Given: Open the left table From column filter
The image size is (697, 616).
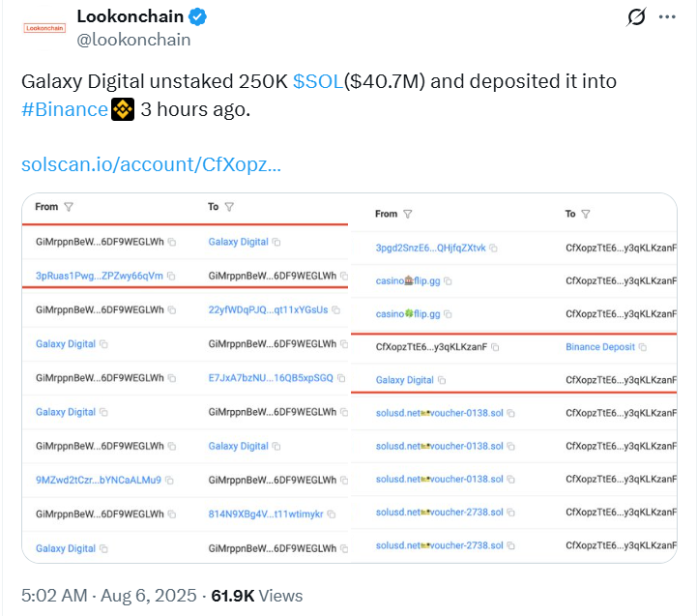Looking at the screenshot, I should click(69, 207).
